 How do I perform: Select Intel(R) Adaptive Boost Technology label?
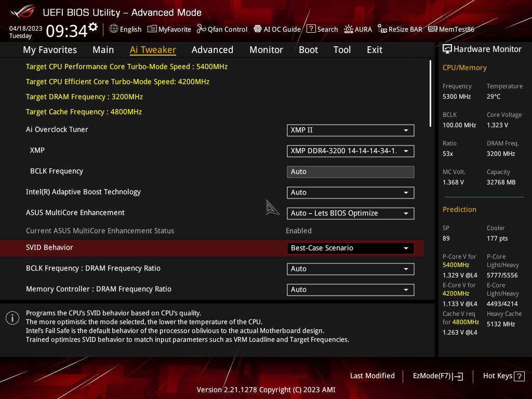coord(83,192)
